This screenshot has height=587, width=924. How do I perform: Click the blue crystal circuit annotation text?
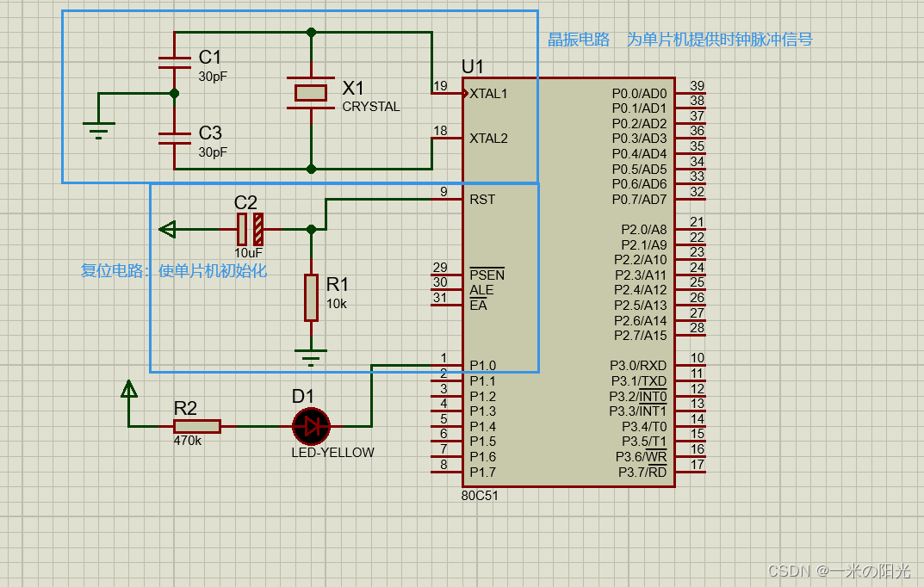coord(680,40)
